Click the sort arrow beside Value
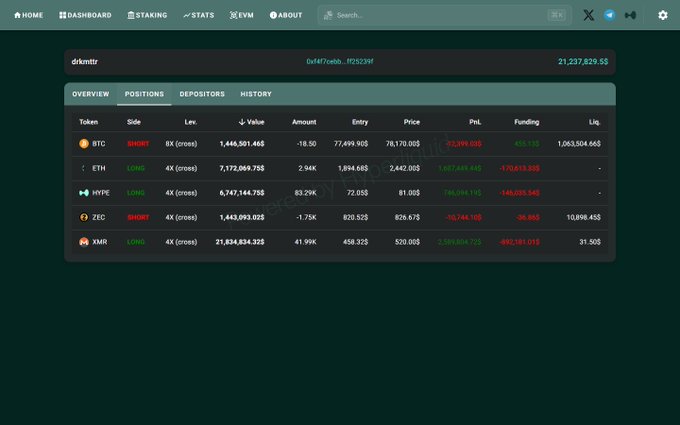Viewport: 680px width, 425px height. 242,122
